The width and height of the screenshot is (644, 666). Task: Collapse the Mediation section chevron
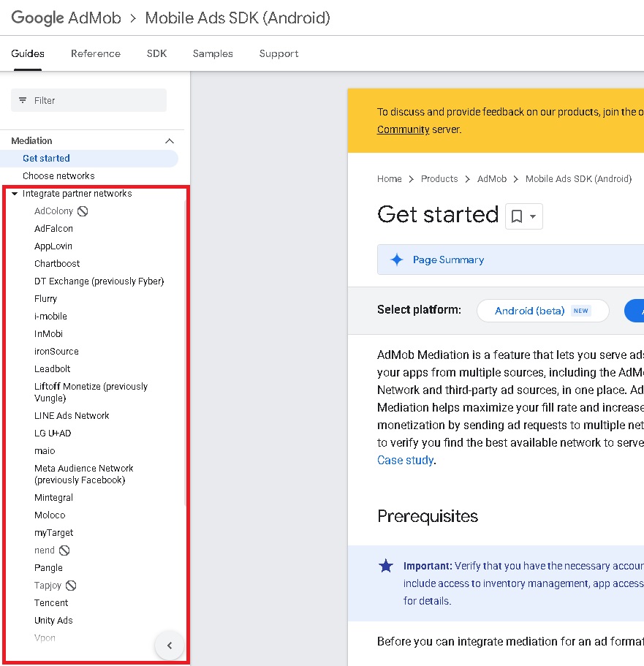point(170,141)
